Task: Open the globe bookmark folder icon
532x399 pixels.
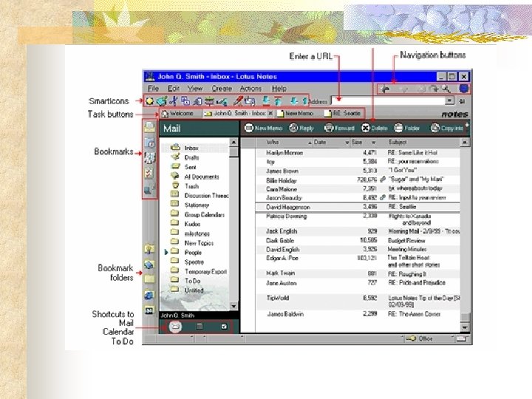Action: (x=149, y=265)
